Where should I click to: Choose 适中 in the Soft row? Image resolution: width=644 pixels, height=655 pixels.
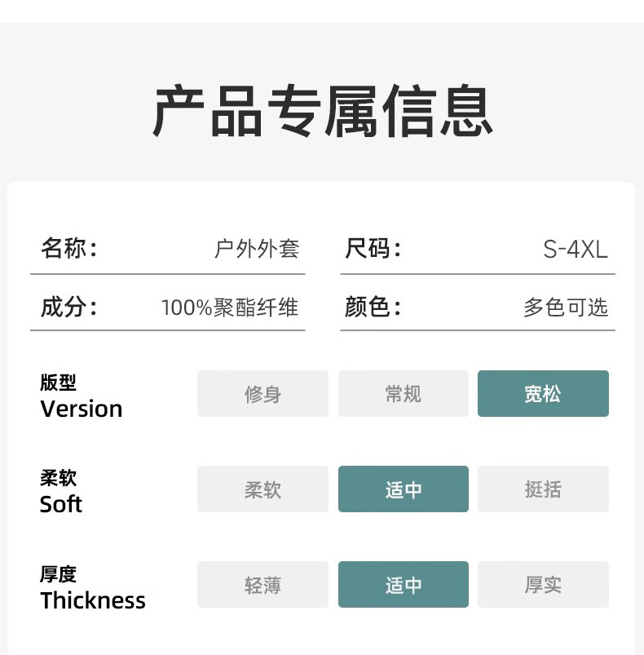(x=403, y=489)
